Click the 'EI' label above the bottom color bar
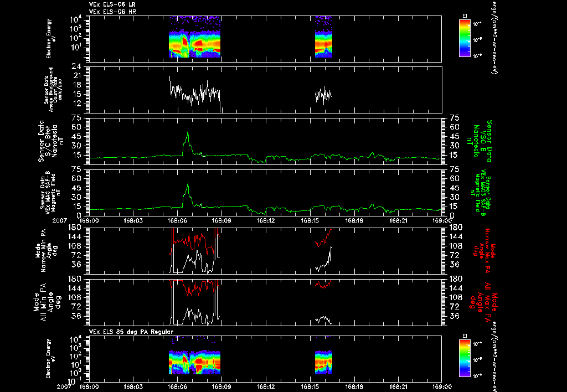 [465, 336]
